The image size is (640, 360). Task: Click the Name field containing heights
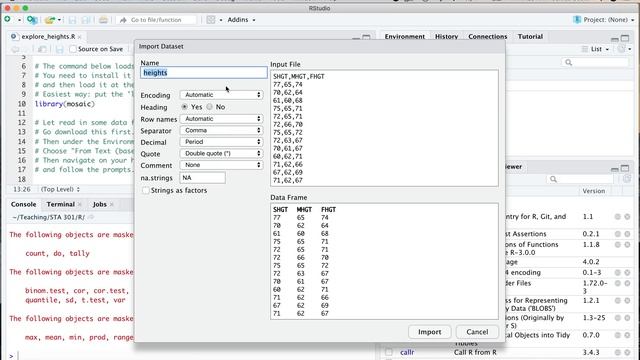click(x=204, y=73)
